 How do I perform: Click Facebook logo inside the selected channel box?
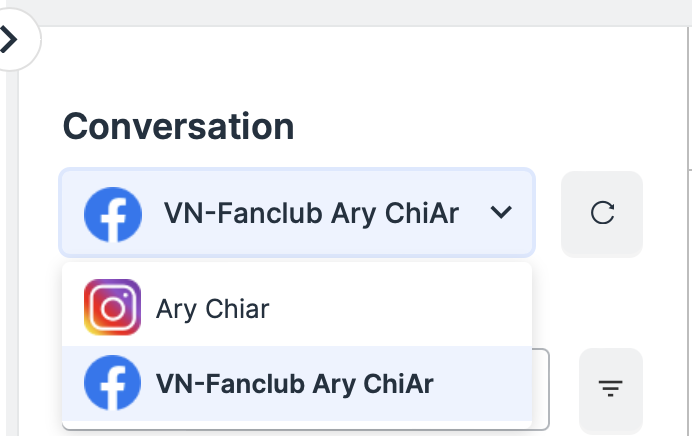(x=112, y=213)
